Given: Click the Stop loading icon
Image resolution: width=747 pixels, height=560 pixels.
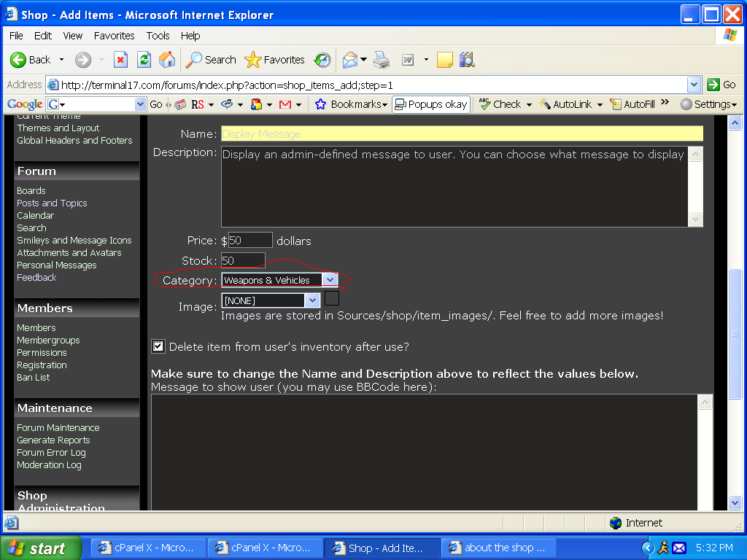Looking at the screenshot, I should (121, 60).
